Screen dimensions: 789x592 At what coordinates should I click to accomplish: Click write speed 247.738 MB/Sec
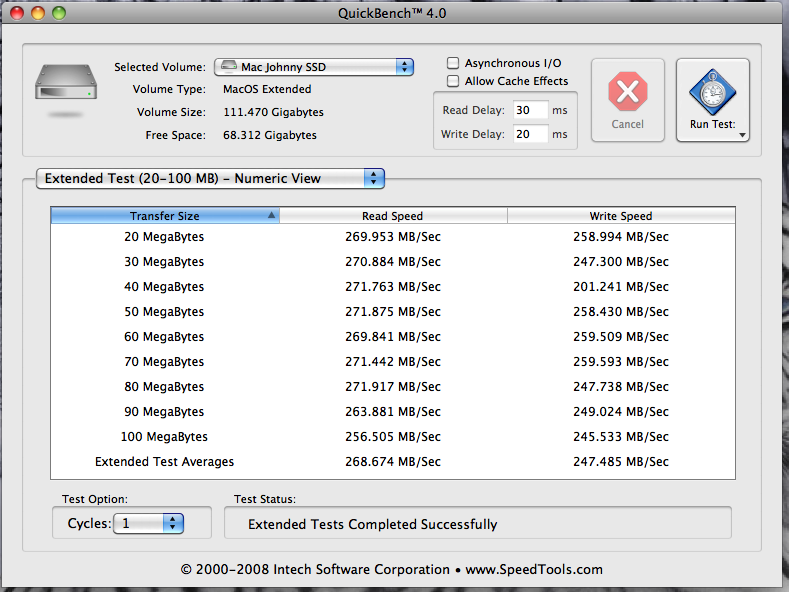[621, 387]
